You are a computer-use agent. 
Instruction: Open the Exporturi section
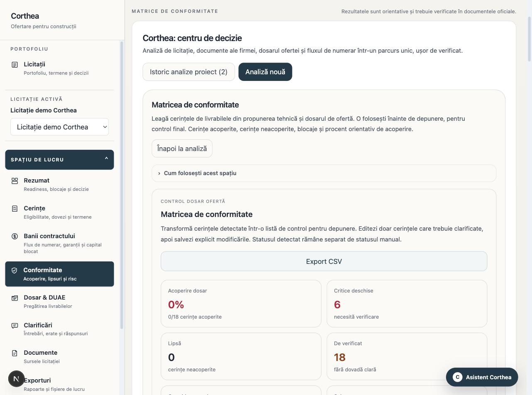pos(59,384)
